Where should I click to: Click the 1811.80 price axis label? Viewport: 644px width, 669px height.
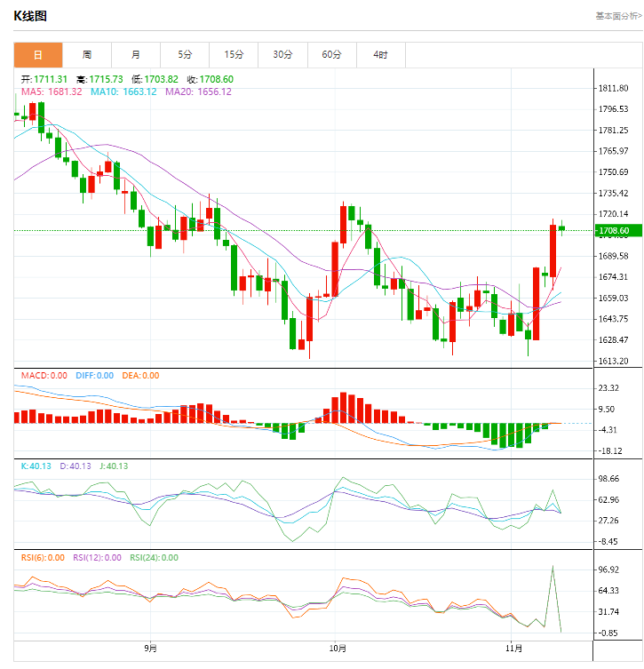613,88
